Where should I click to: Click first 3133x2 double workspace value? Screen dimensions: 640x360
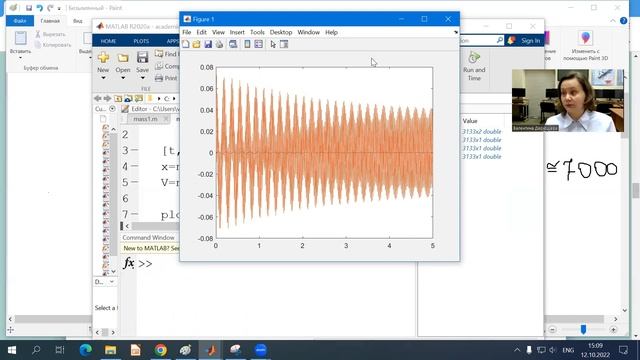pyautogui.click(x=482, y=131)
